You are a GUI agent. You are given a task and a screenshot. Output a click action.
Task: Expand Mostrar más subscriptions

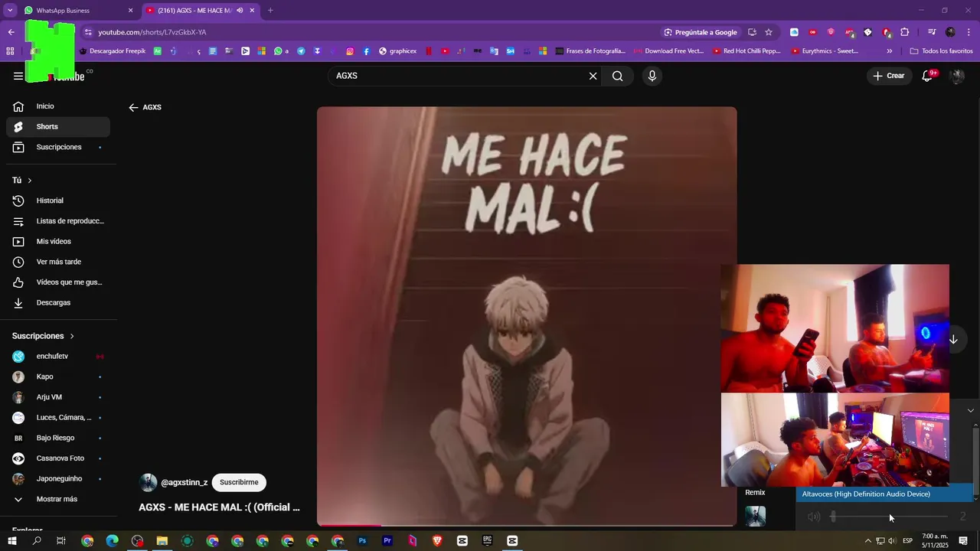click(x=58, y=499)
